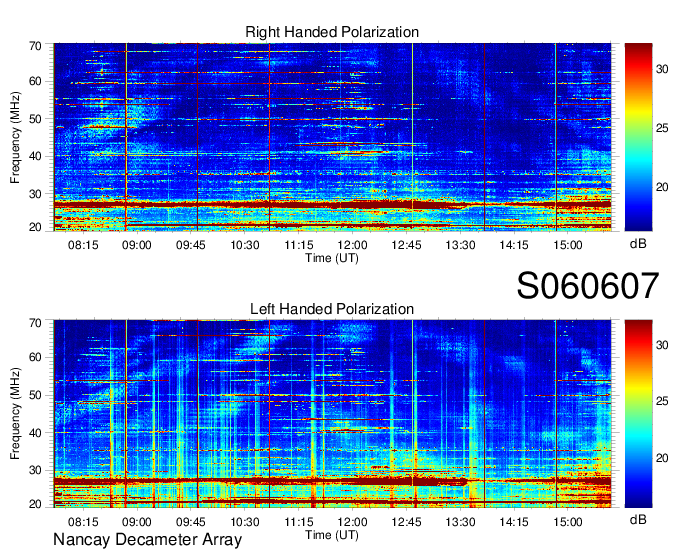The height and width of the screenshot is (552, 680).
Task: Click 08:15 tick on Right Handed time axis
Action: [x=83, y=245]
